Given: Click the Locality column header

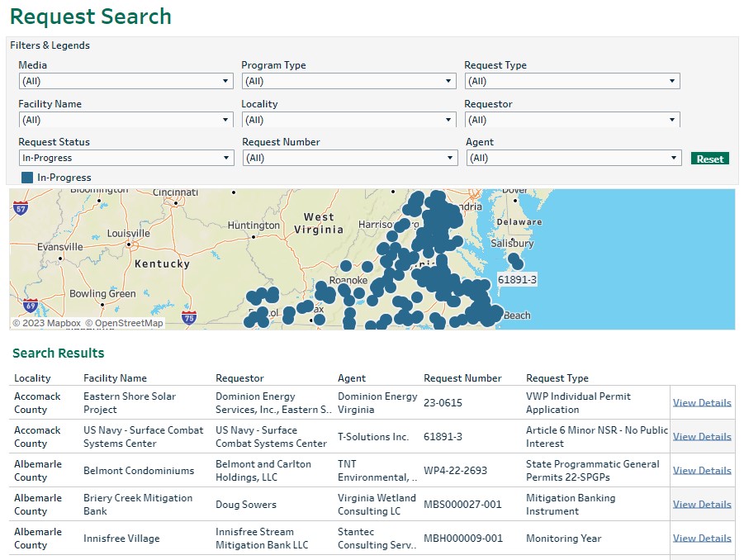Looking at the screenshot, I should 32,378.
